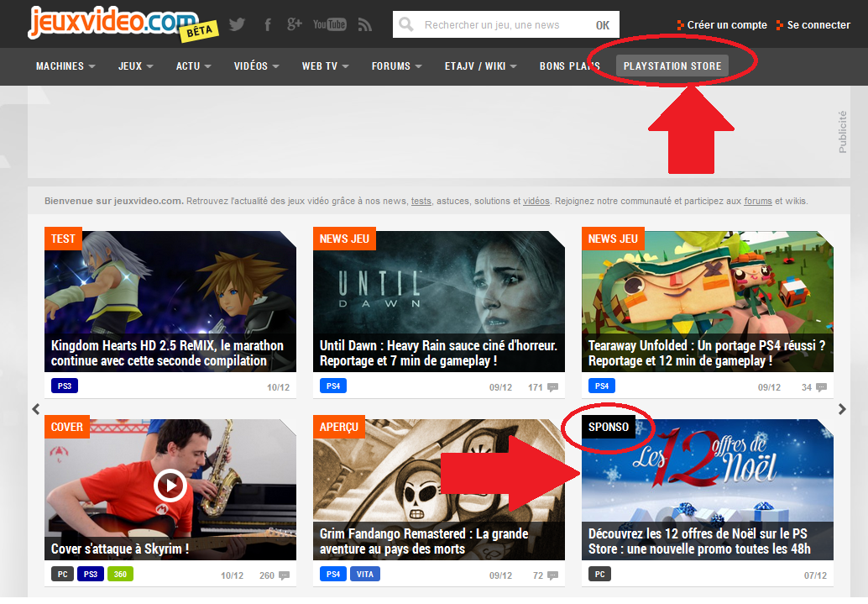Click NEWS JEU label on Tearaway card
The image size is (868, 604).
[x=613, y=239]
